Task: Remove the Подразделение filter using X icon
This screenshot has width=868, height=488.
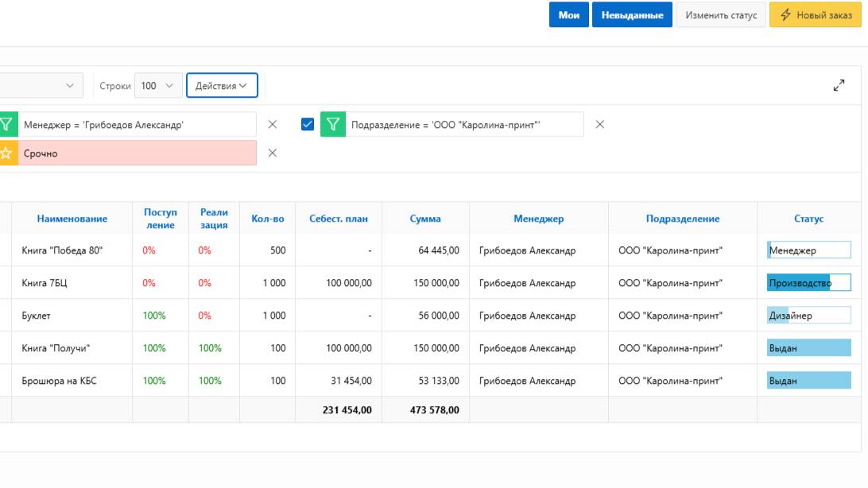Action: coord(599,125)
